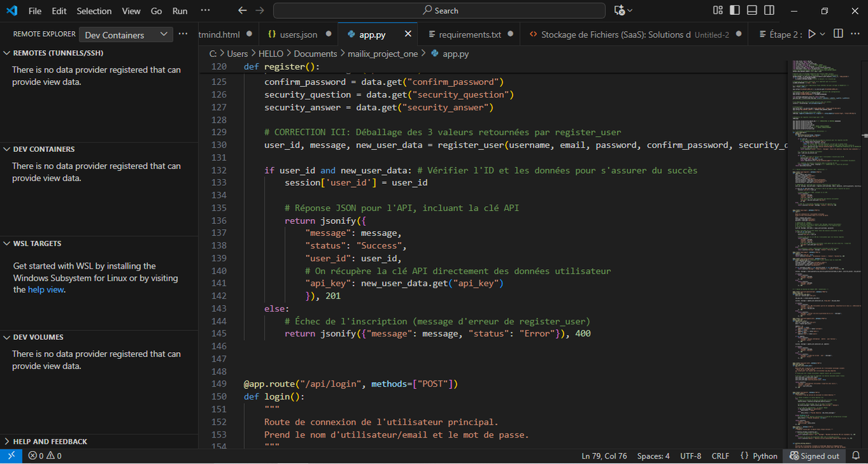Toggle the bottom panel

click(752, 11)
